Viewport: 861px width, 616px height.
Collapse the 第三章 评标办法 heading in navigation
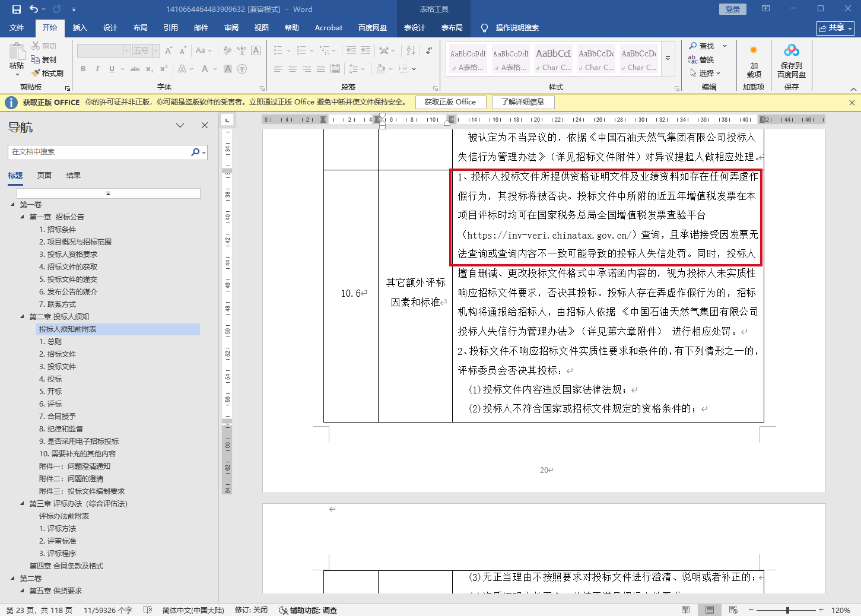tap(23, 504)
